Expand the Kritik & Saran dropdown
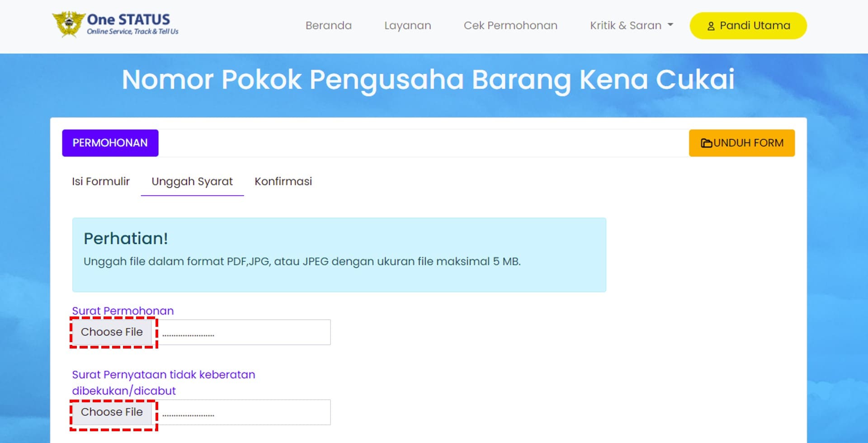 [x=626, y=26]
